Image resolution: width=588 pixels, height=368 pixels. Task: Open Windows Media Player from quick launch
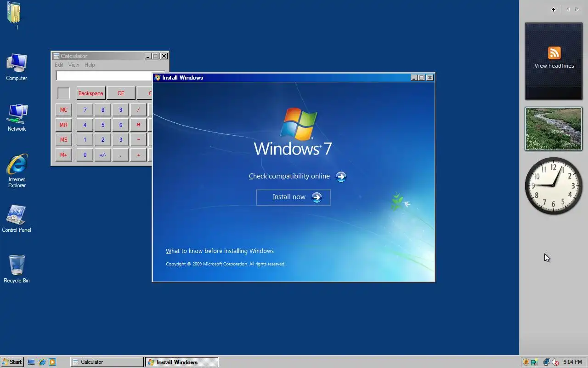click(x=52, y=362)
